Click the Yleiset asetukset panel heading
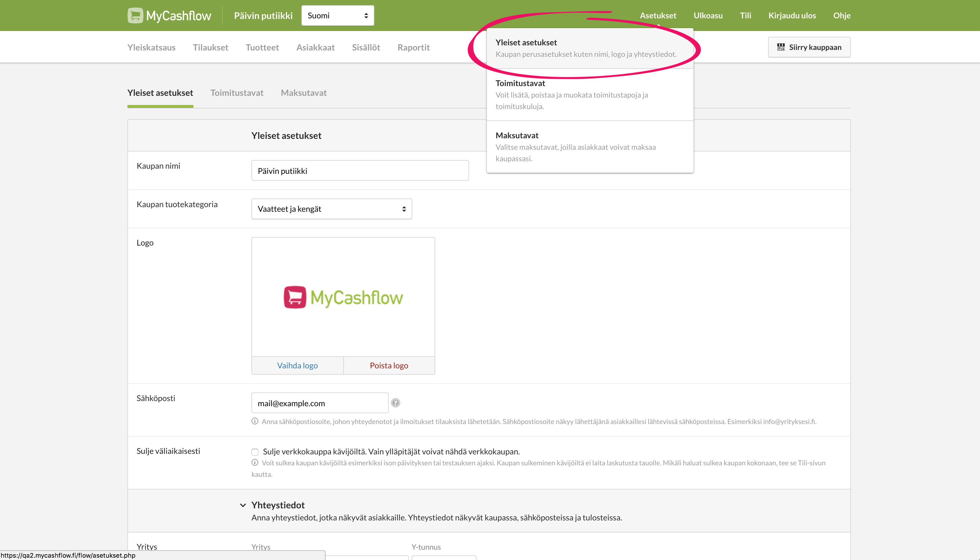Viewport: 980px width, 560px height. [286, 135]
